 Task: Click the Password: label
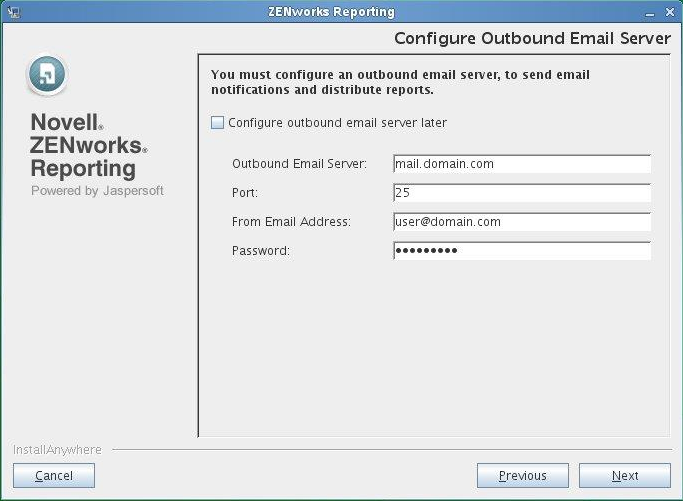(x=260, y=250)
